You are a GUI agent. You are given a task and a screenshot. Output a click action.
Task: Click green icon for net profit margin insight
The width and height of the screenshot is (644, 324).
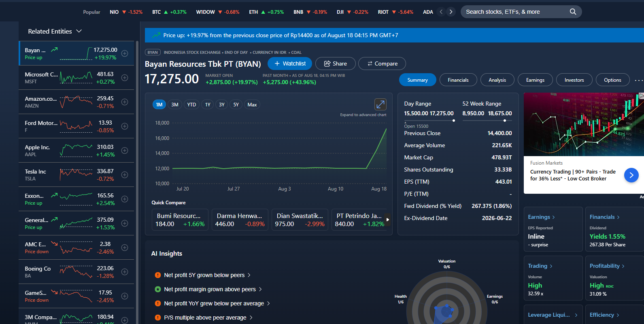tap(158, 289)
